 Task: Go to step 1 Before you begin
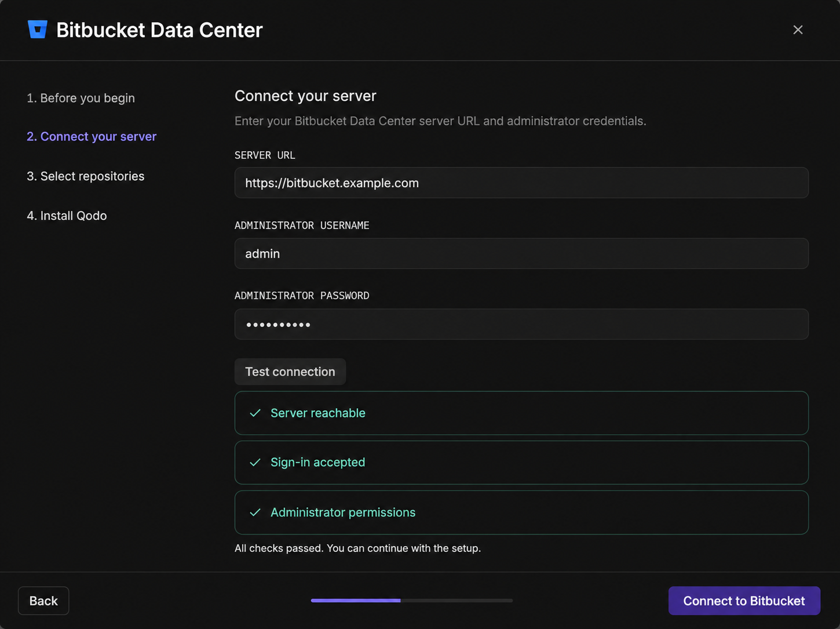(81, 98)
